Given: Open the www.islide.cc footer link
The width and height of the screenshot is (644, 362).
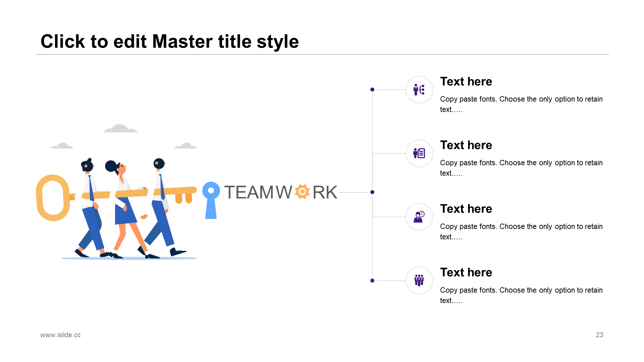Looking at the screenshot, I should point(60,335).
